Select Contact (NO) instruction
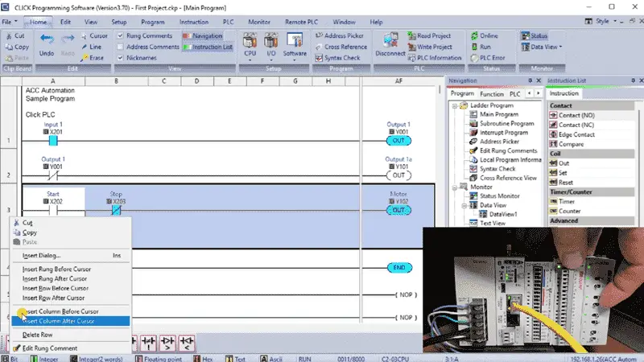644x362 pixels. pos(572,115)
